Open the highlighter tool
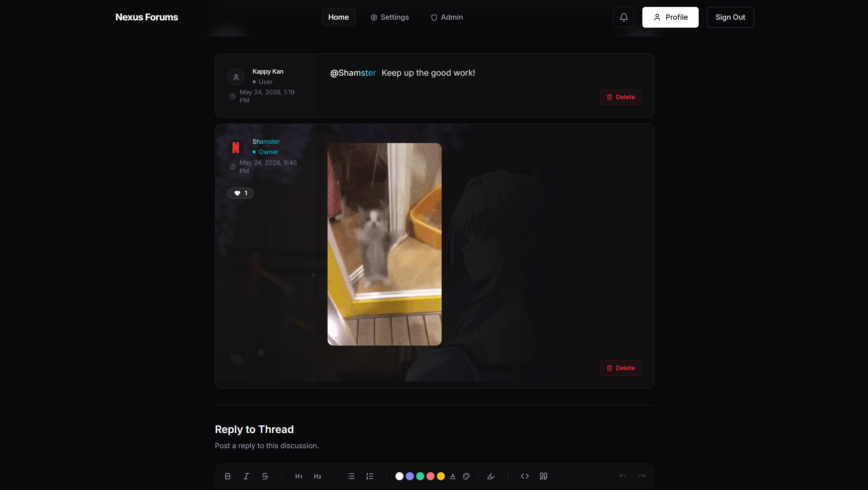Screen dimensions: 868x490 [x=491, y=476]
